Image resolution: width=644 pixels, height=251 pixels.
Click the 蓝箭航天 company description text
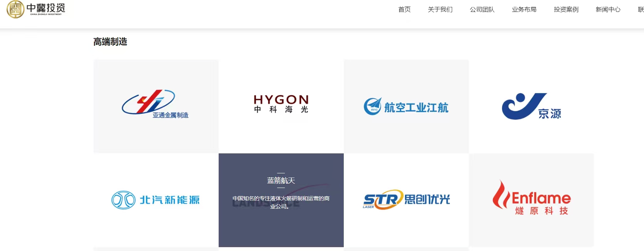pos(281,202)
